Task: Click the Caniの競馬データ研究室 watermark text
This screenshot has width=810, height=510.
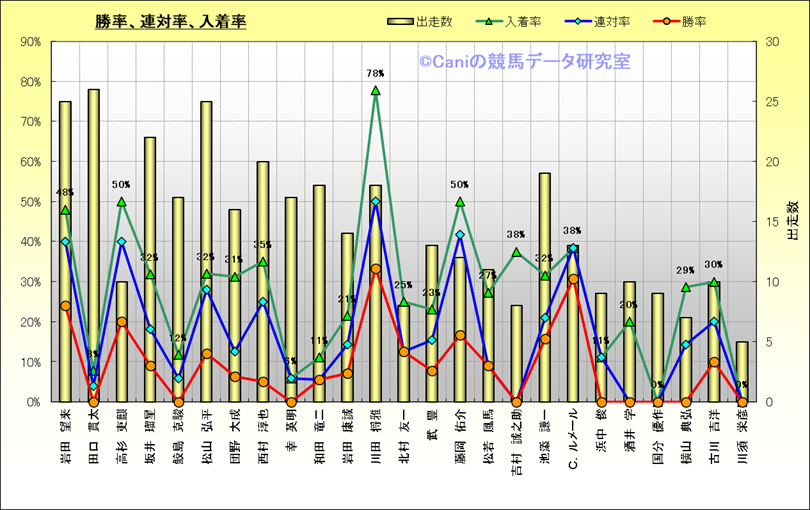Action: pyautogui.click(x=524, y=62)
